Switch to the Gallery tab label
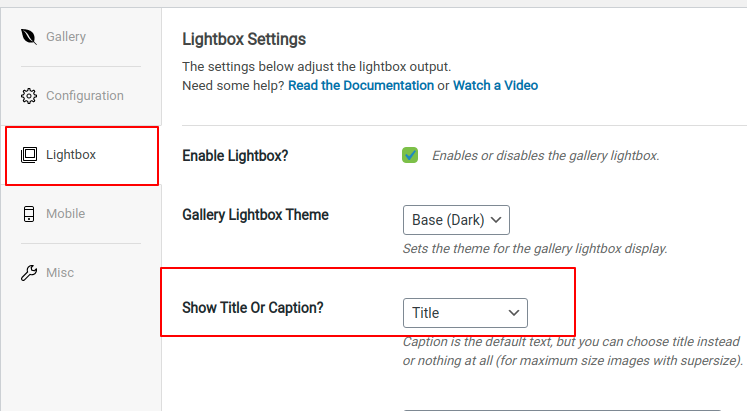The height and width of the screenshot is (411, 747). (x=66, y=37)
